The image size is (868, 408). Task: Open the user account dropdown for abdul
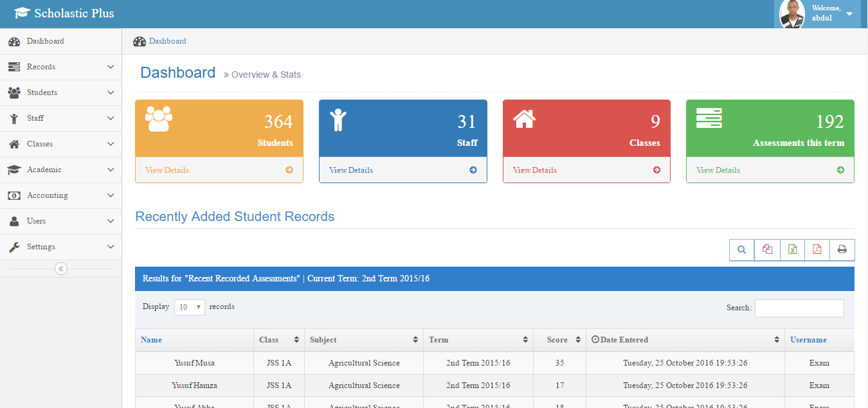(849, 13)
